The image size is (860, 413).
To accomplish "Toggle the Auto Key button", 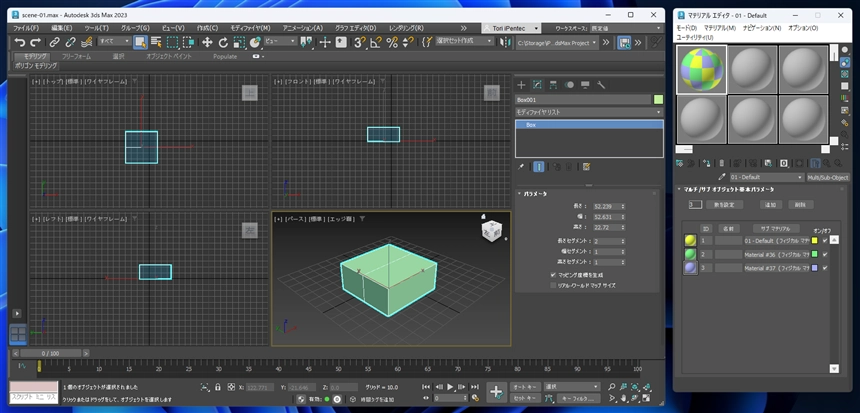I will click(x=525, y=387).
